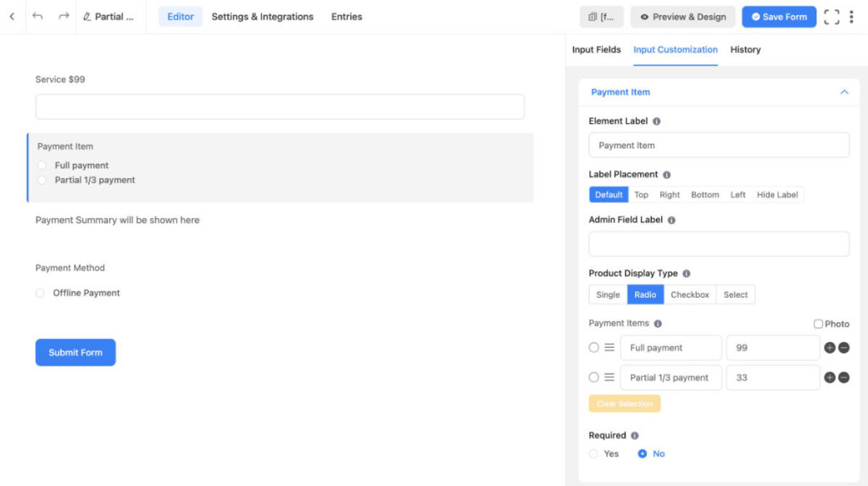
Task: Select Yes for Required
Action: tap(593, 454)
